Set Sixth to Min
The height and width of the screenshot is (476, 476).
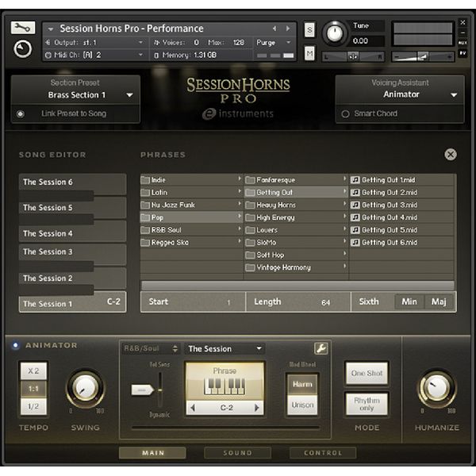pyautogui.click(x=409, y=301)
